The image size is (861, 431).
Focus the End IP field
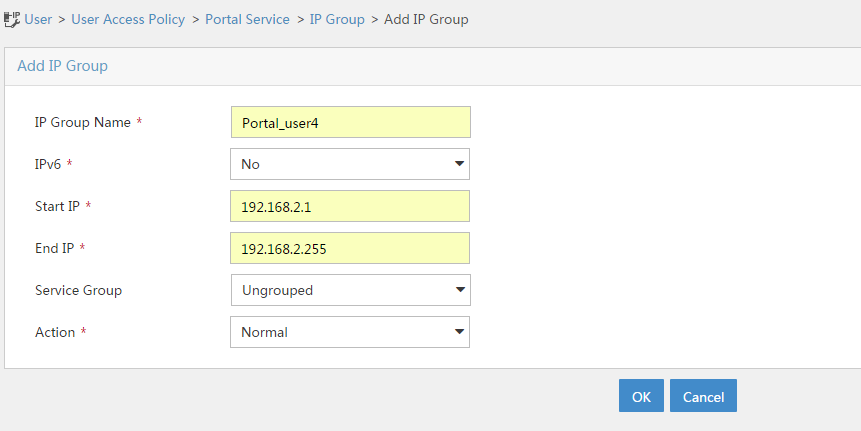click(x=350, y=248)
